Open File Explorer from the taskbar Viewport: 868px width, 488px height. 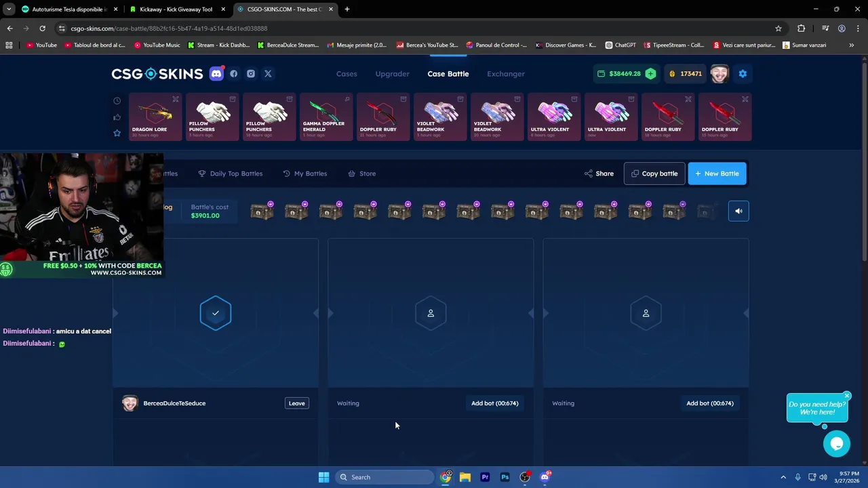coord(465,477)
